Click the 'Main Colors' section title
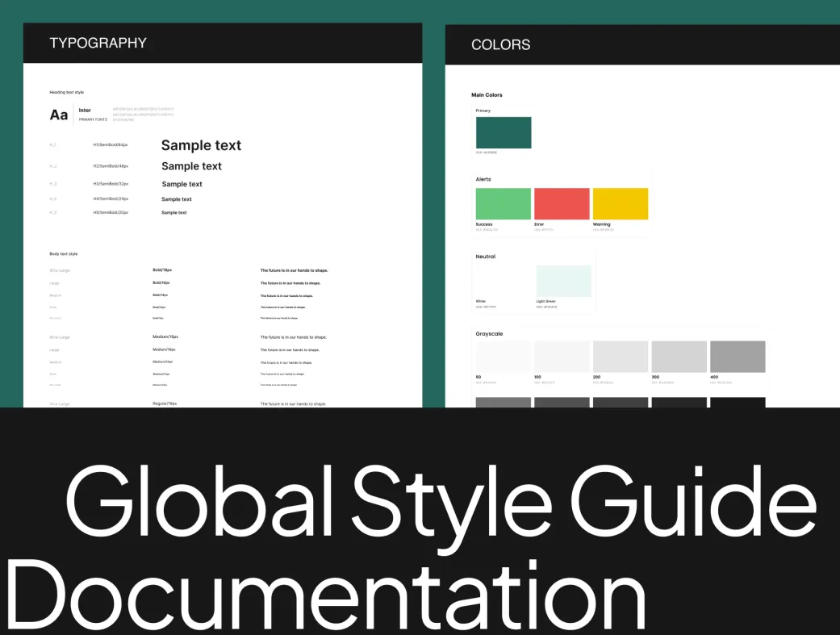840x635 pixels. click(487, 95)
